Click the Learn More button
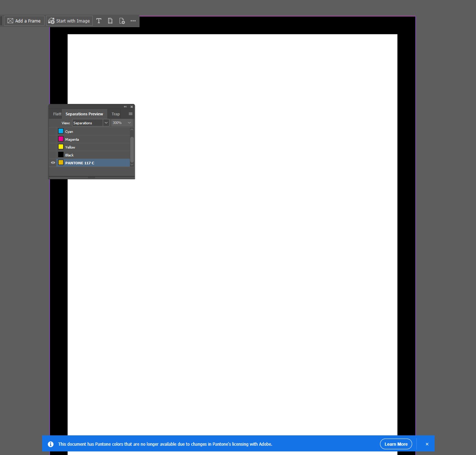This screenshot has height=455, width=476. coord(396,444)
